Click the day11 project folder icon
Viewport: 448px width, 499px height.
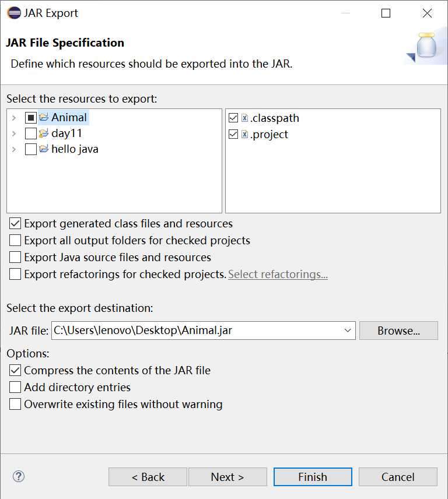pos(44,133)
